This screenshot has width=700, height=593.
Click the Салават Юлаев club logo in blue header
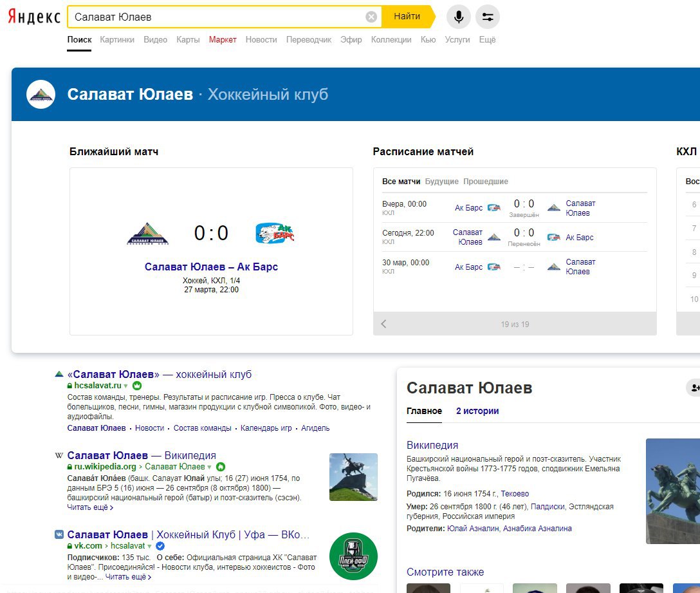(41, 94)
